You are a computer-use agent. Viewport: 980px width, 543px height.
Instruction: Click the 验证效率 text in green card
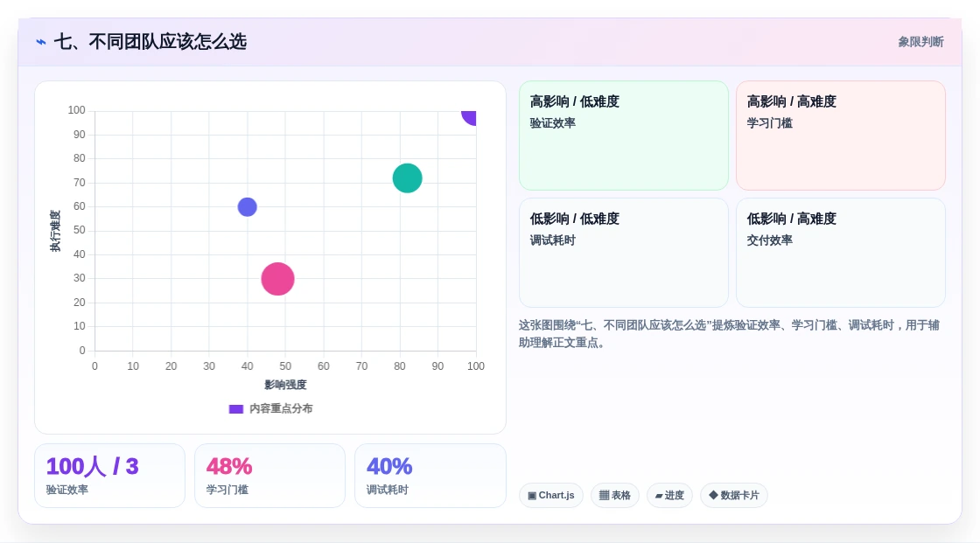click(x=552, y=123)
